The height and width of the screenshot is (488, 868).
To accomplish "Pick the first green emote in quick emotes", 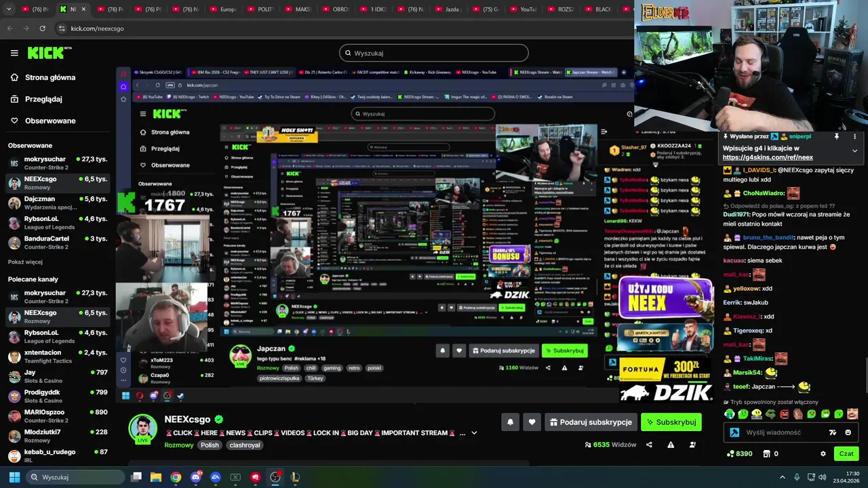I will [730, 414].
